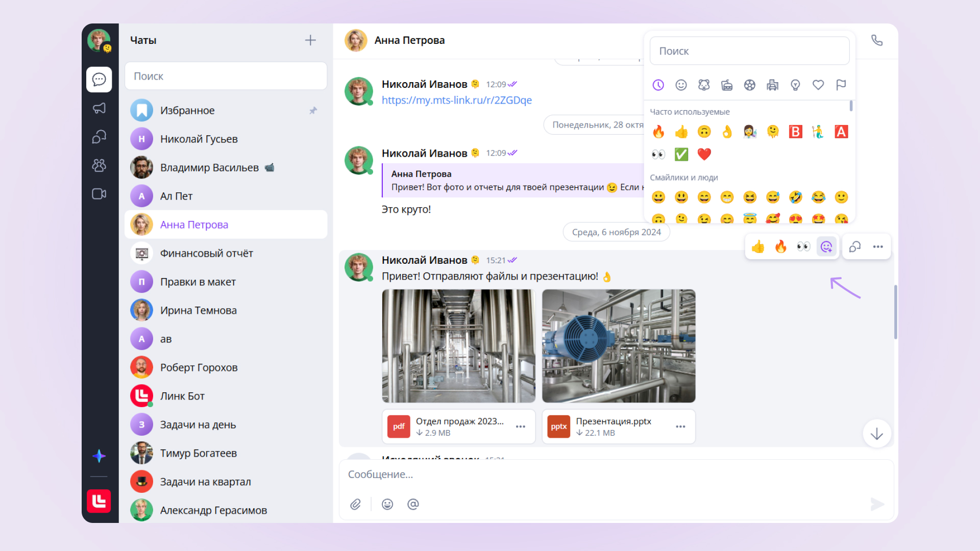Open the factory corridor photo thumbnail
Viewport: 980px width, 551px height.
pyautogui.click(x=458, y=346)
